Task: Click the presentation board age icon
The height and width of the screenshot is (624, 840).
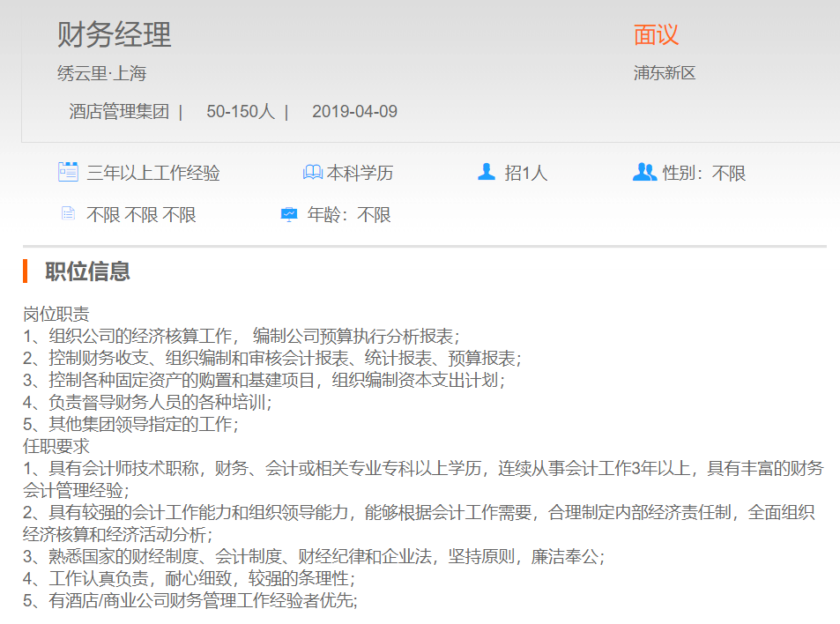Action: point(289,214)
